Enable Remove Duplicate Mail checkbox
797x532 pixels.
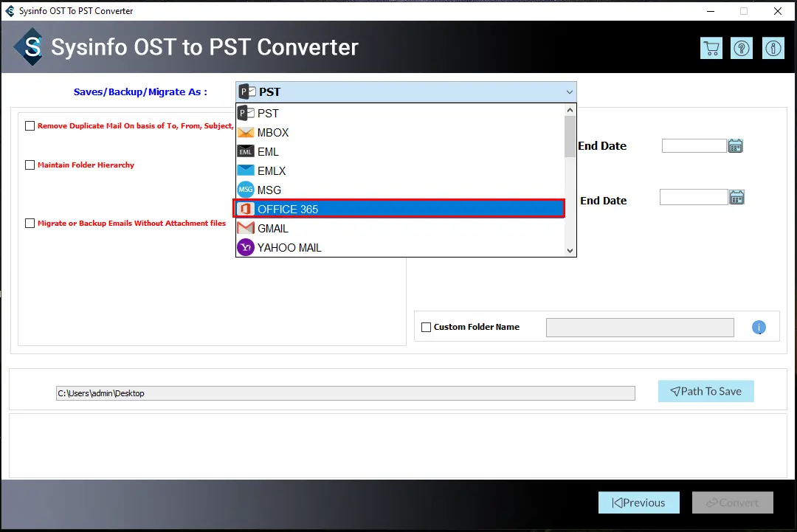(30, 125)
